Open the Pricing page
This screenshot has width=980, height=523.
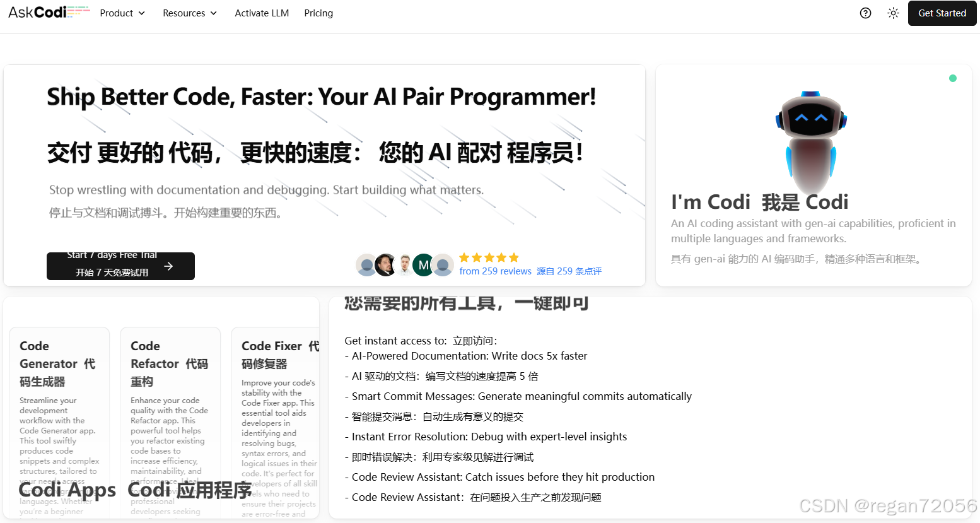(318, 13)
